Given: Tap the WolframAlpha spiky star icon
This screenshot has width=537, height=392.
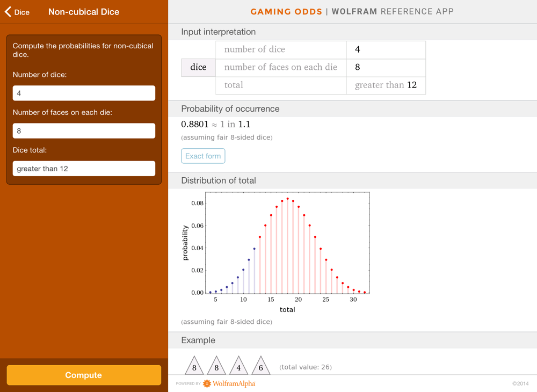Looking at the screenshot, I should 207,383.
